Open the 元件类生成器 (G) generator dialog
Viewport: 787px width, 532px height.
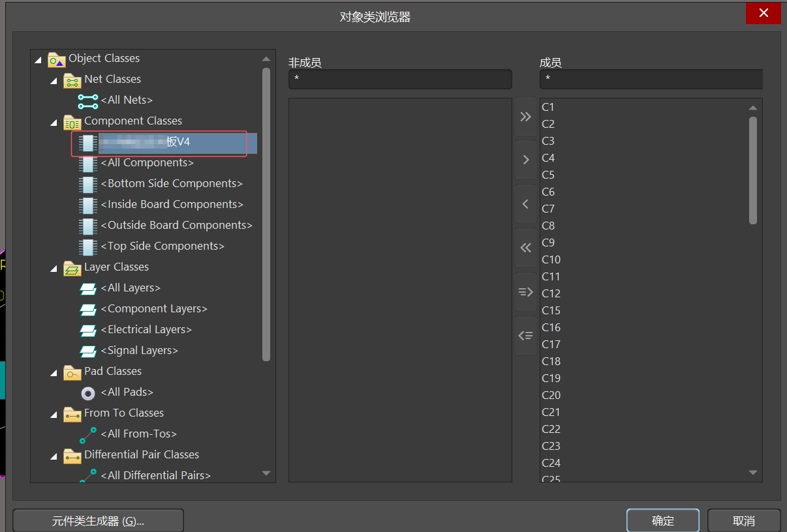pos(98,520)
